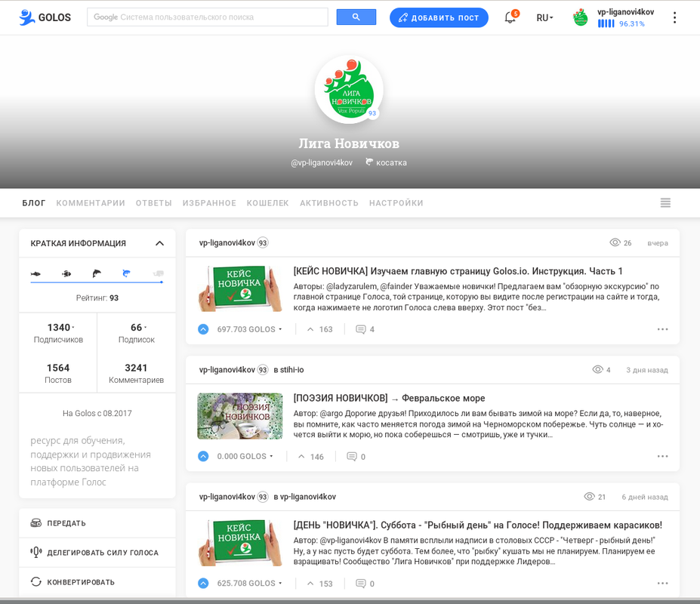
Task: Click the Передать coins icon
Action: pos(35,522)
